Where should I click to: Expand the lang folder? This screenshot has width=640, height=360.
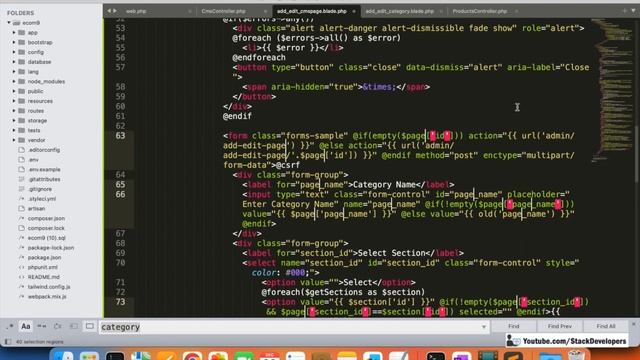14,72
